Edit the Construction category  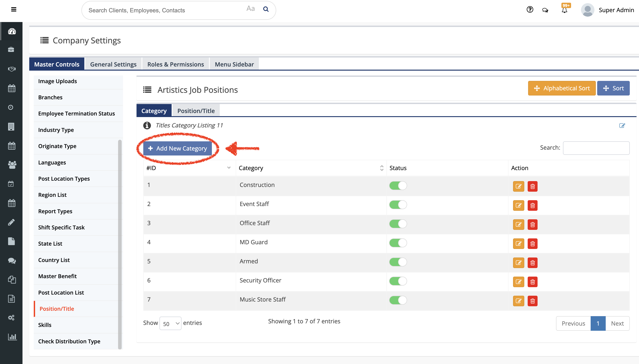[518, 186]
